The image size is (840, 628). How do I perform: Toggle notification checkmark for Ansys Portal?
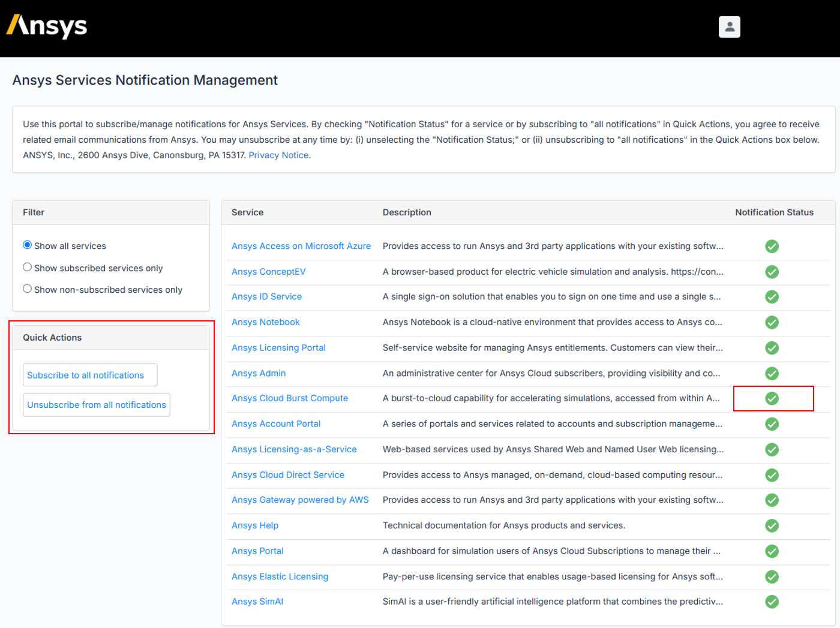[772, 551]
